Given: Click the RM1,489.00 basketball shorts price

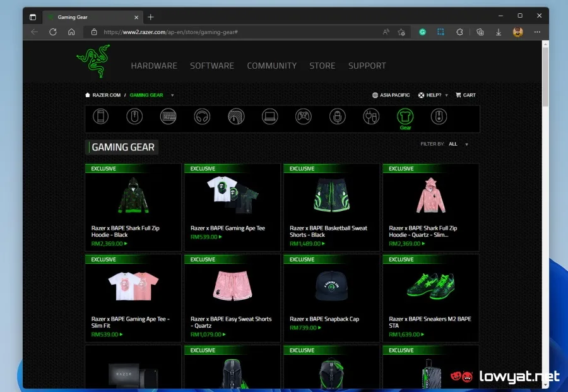Looking at the screenshot, I should (x=305, y=244).
